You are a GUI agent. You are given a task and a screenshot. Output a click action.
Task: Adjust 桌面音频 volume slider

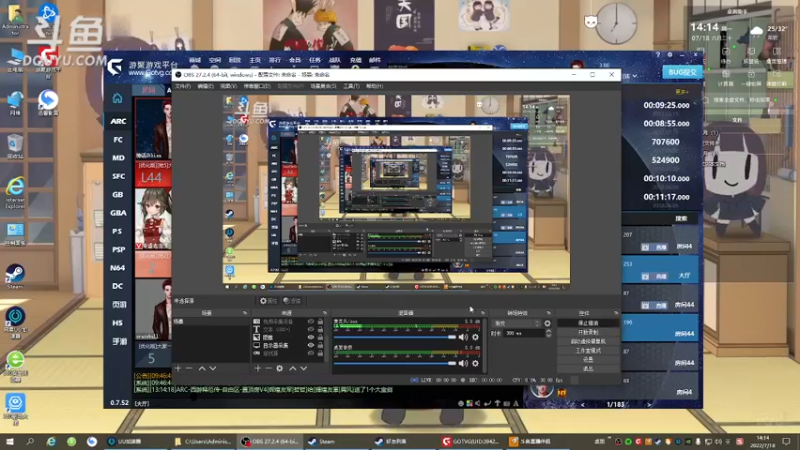coord(394,363)
